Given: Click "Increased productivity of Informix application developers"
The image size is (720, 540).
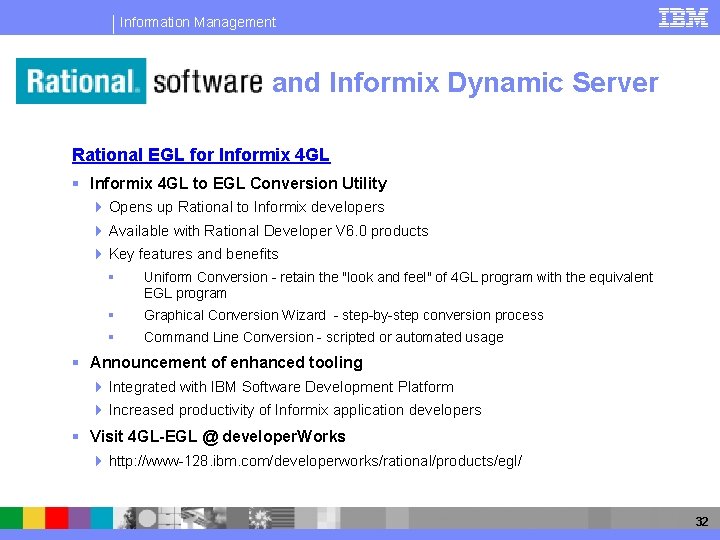Looking at the screenshot, I should tap(295, 410).
